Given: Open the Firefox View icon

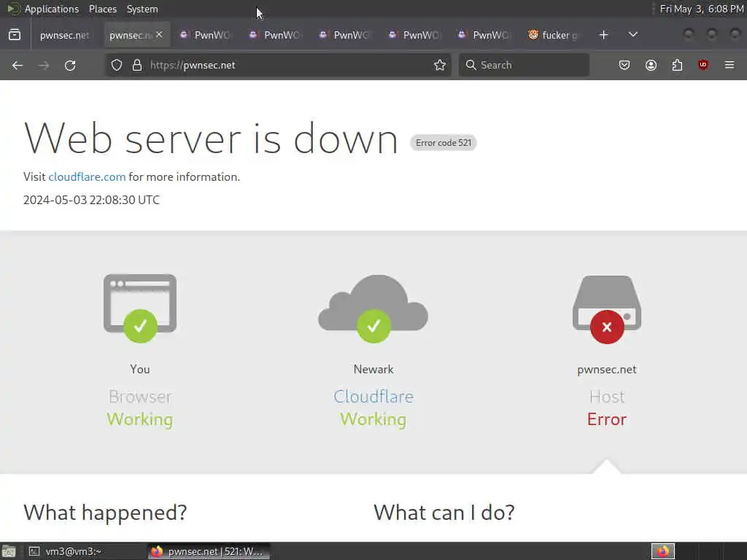Looking at the screenshot, I should click(15, 35).
